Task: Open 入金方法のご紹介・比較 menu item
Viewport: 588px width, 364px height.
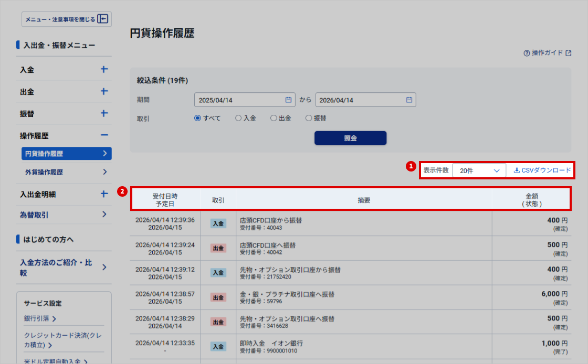Action: click(64, 267)
